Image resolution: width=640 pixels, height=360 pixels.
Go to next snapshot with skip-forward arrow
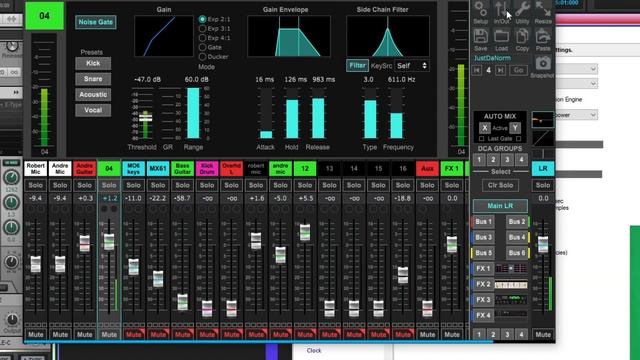click(x=500, y=70)
